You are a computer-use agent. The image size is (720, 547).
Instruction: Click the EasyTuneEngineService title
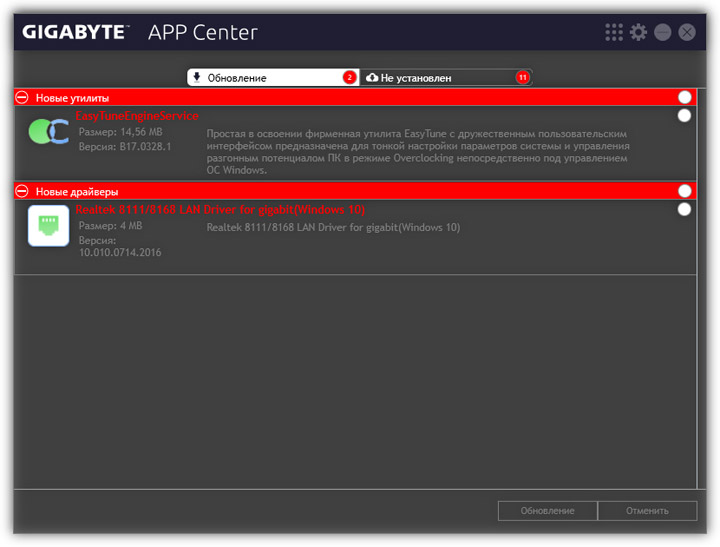(x=137, y=116)
